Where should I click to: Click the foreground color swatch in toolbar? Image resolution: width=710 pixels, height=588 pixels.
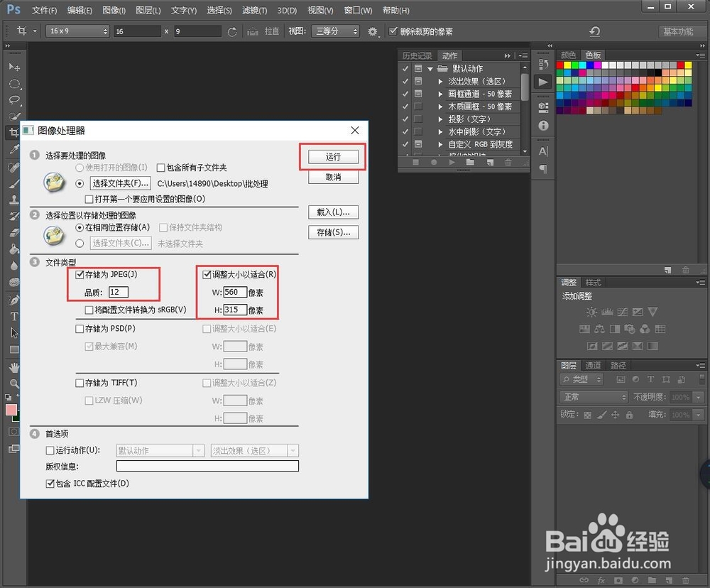[x=11, y=410]
